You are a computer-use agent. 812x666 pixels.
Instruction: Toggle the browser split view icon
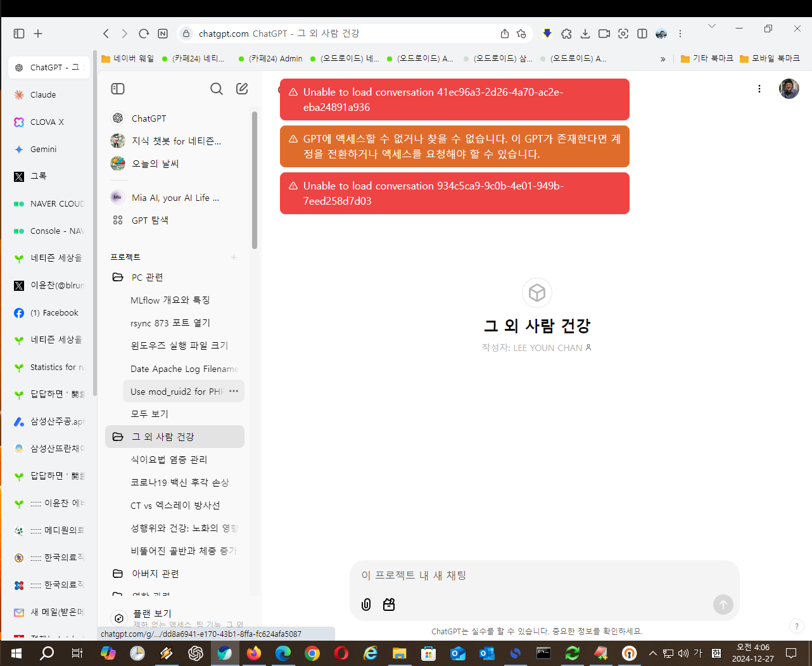tap(642, 34)
